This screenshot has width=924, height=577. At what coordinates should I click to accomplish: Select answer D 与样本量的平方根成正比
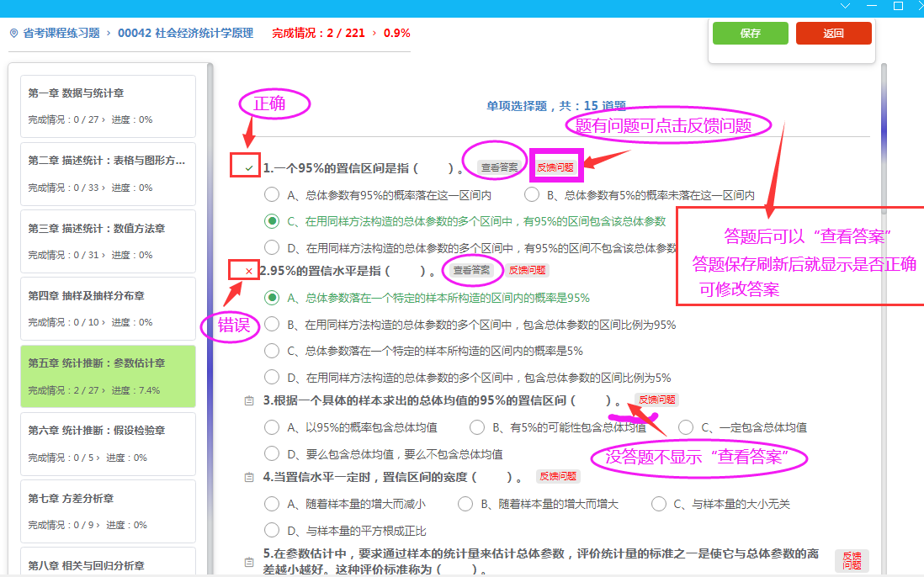272,531
